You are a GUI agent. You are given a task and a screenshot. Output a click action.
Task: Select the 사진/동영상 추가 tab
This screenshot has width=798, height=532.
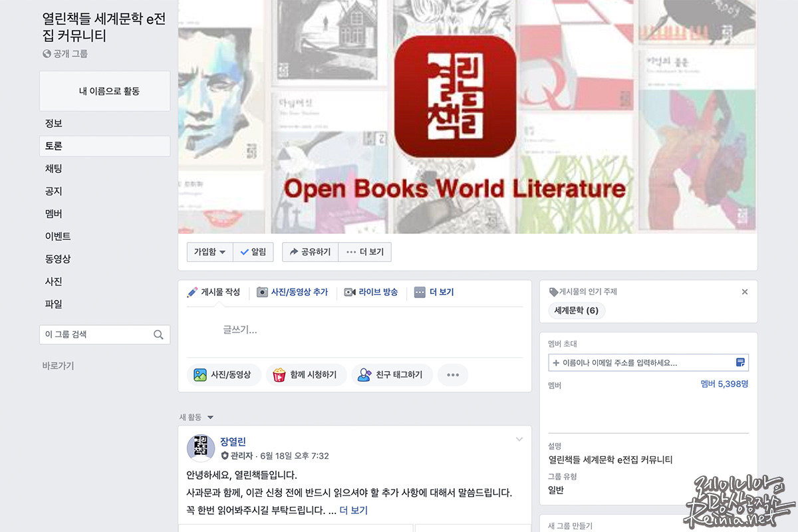click(x=293, y=292)
